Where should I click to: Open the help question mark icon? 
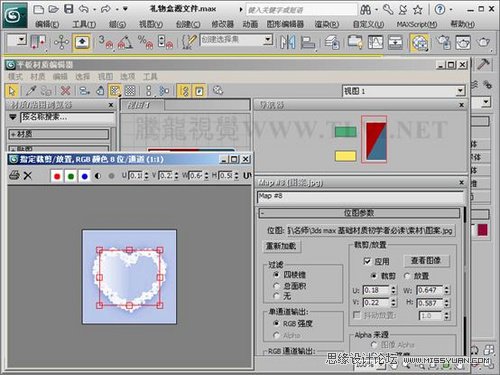(440, 9)
